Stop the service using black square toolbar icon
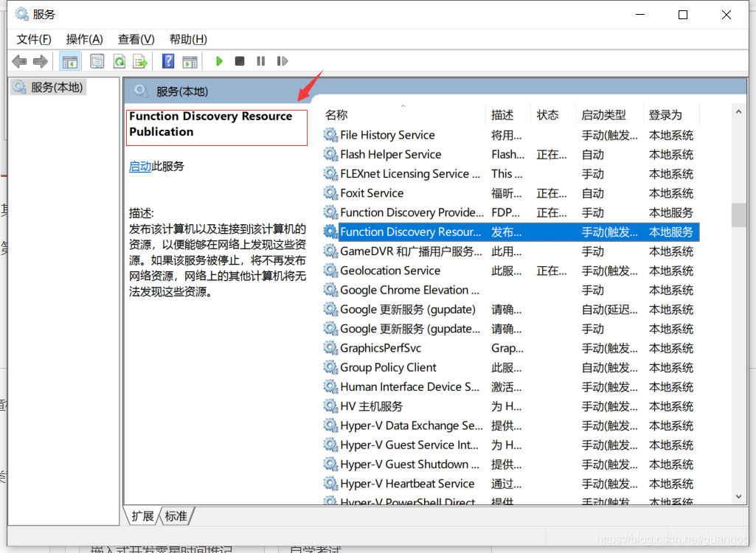Screen dimensions: 756x553 tap(239, 61)
